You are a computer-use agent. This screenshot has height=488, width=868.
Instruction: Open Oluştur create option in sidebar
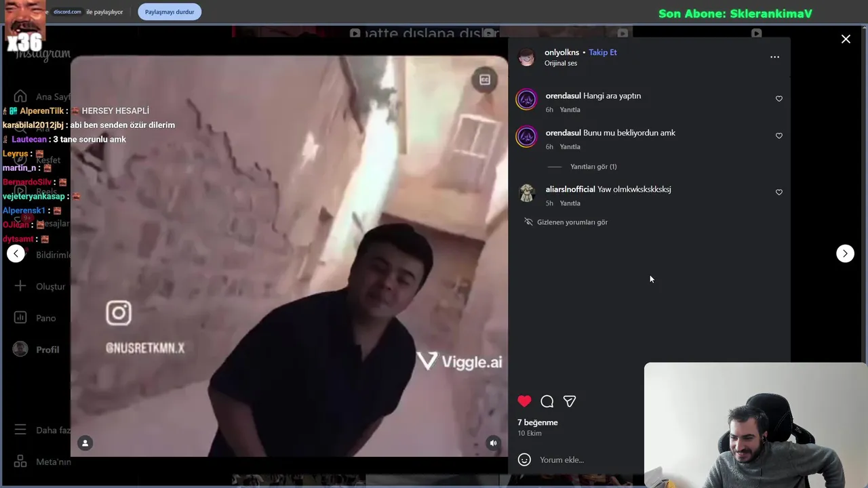(39, 286)
